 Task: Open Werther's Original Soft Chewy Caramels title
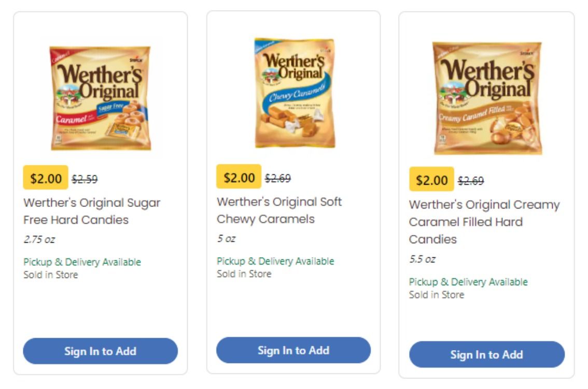(279, 210)
